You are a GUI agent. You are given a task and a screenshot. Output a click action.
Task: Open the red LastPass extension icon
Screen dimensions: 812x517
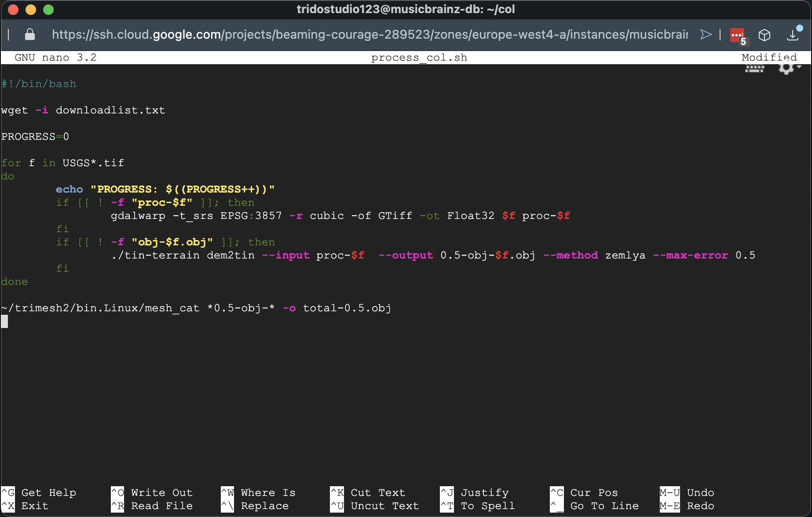pyautogui.click(x=738, y=35)
